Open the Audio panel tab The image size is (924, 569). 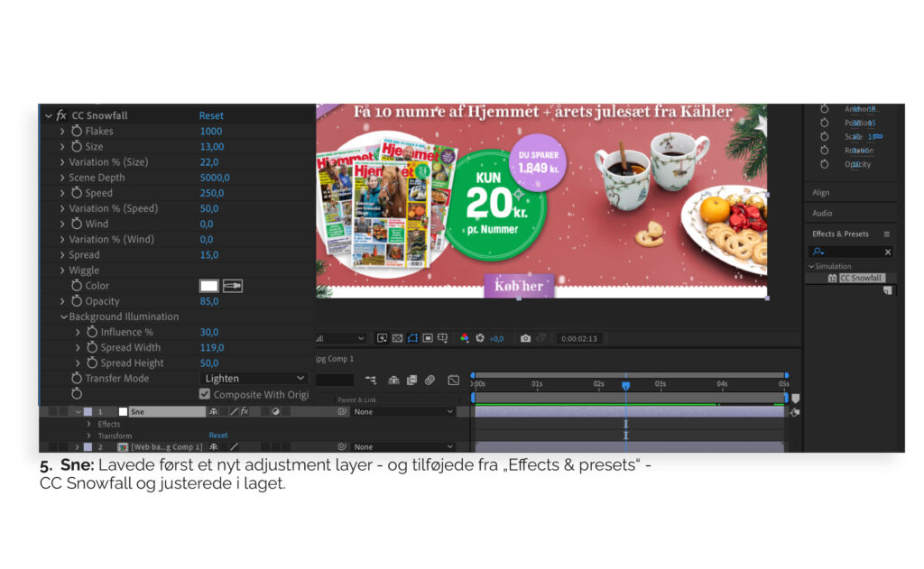click(x=822, y=213)
